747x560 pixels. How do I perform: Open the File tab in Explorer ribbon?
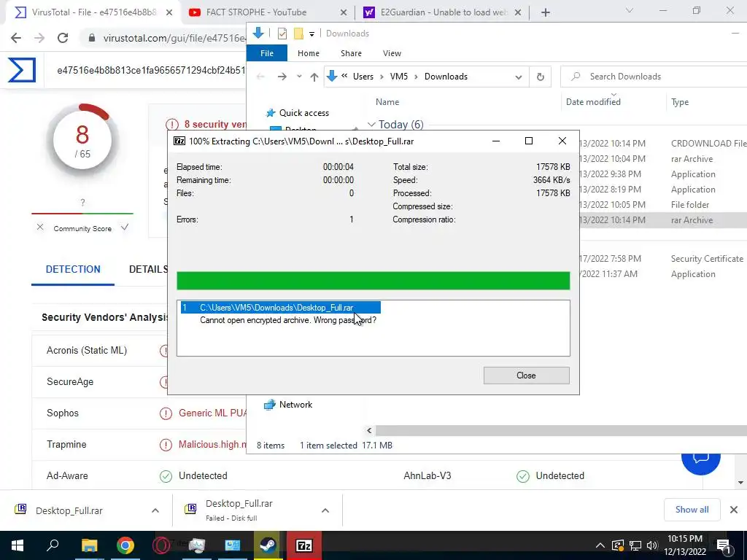(x=267, y=52)
